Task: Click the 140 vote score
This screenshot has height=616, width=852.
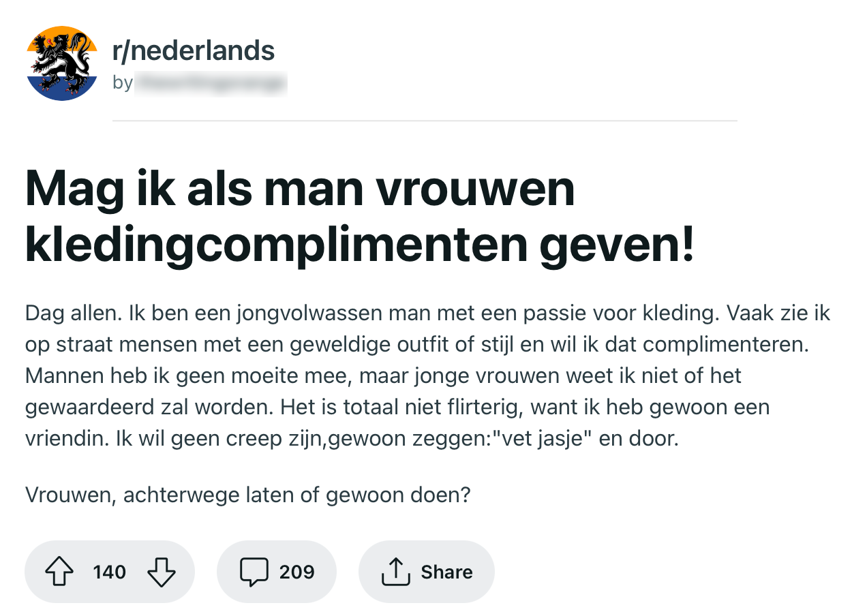Action: [109, 572]
